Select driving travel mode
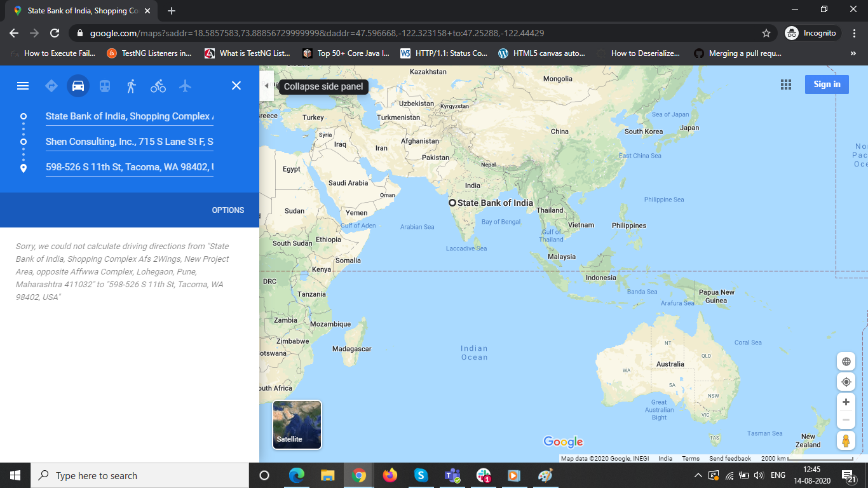868x488 pixels. click(x=78, y=86)
